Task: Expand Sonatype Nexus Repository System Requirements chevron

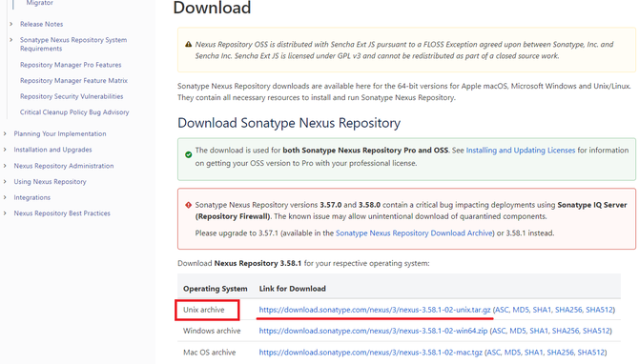Action: click(11, 40)
